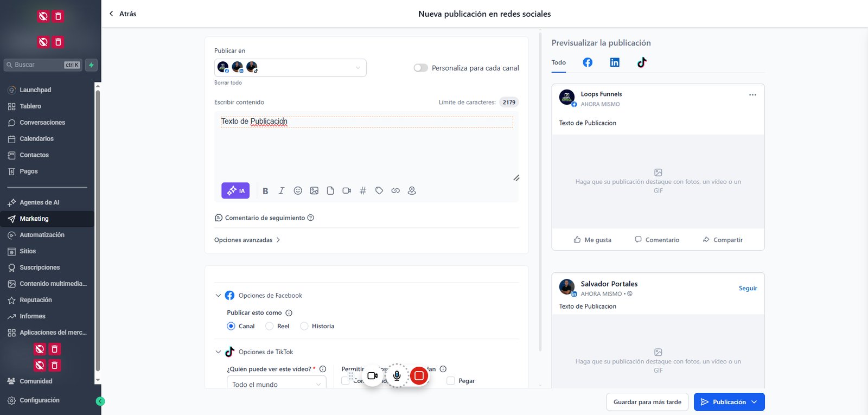Open the emoji picker in the editor
The width and height of the screenshot is (868, 415).
298,190
